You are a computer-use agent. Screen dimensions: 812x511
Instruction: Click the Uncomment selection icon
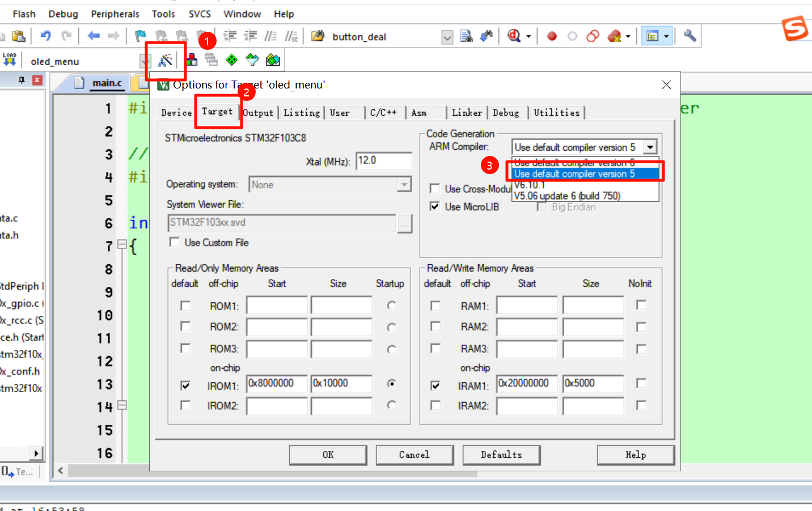(x=291, y=36)
